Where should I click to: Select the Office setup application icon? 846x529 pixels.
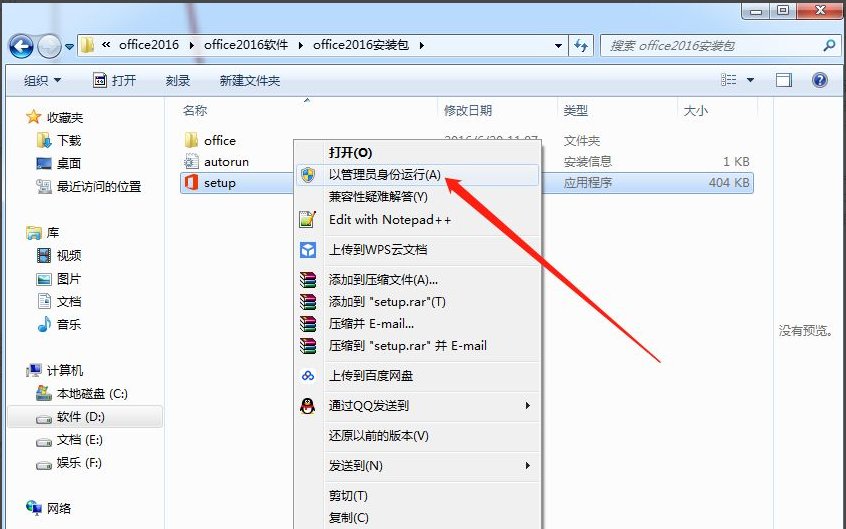coord(192,183)
